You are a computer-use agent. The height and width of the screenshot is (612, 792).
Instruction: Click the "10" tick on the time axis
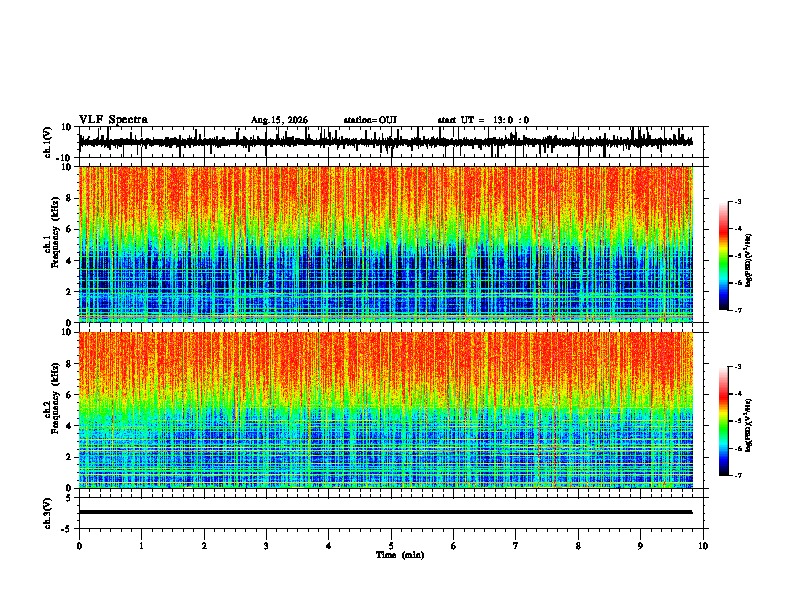click(x=703, y=546)
